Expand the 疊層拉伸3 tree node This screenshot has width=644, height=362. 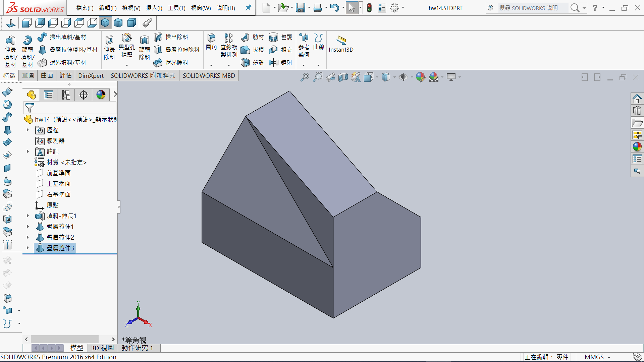coord(28,248)
